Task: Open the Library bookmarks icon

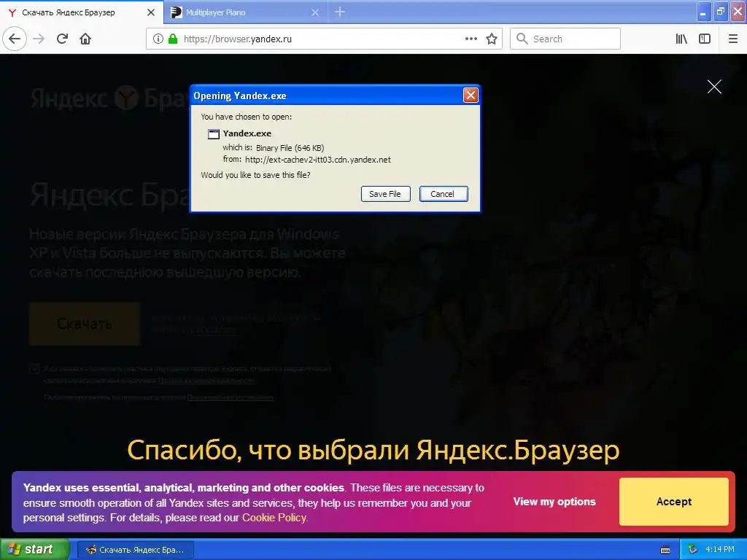Action: tap(681, 39)
